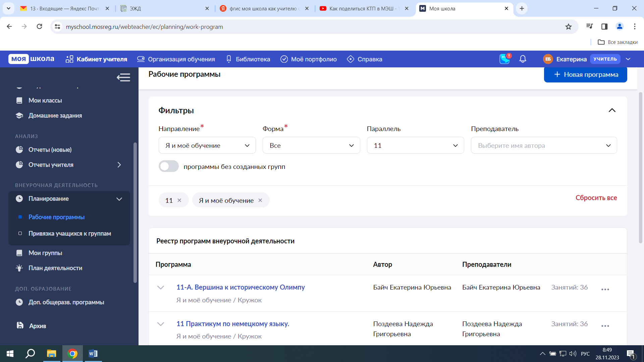Open Windows Start menu
The width and height of the screenshot is (644, 362).
tap(10, 354)
